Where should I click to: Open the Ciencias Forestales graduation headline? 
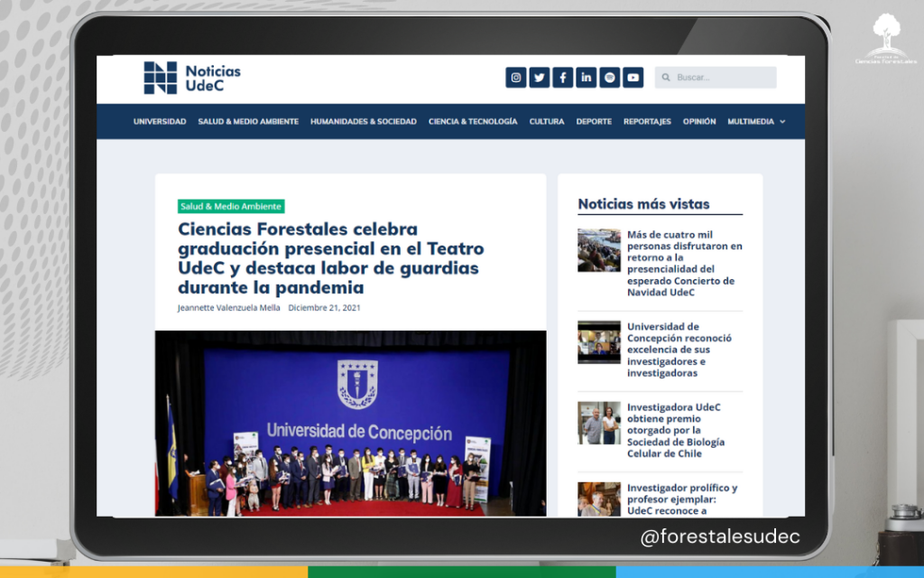(x=330, y=258)
